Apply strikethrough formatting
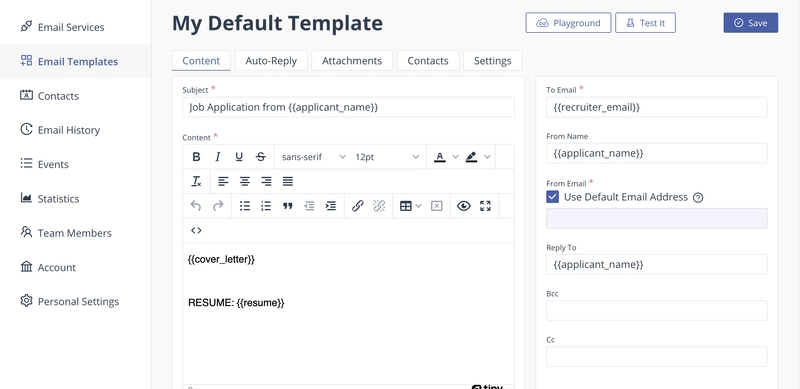Viewport: 800px width, 389px height. (x=261, y=157)
